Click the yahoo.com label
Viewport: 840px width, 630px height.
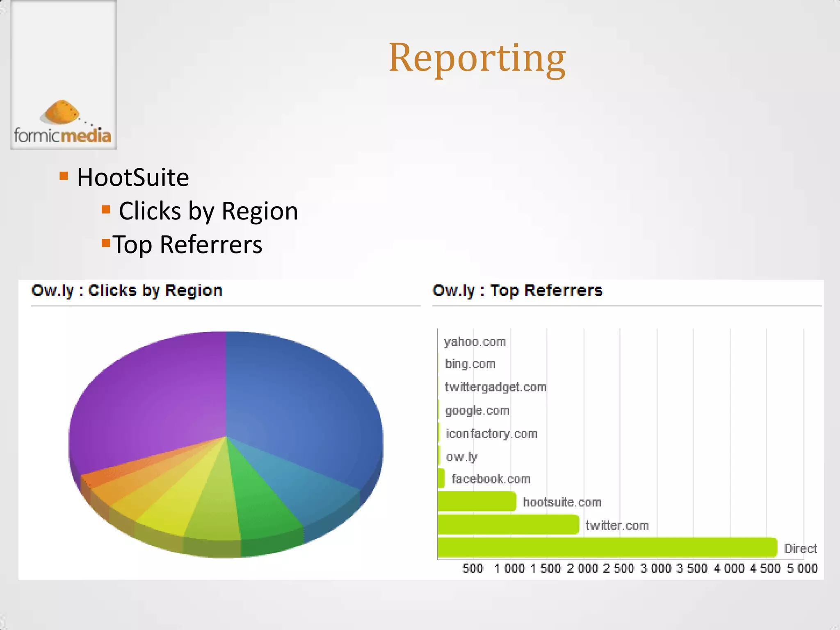475,342
